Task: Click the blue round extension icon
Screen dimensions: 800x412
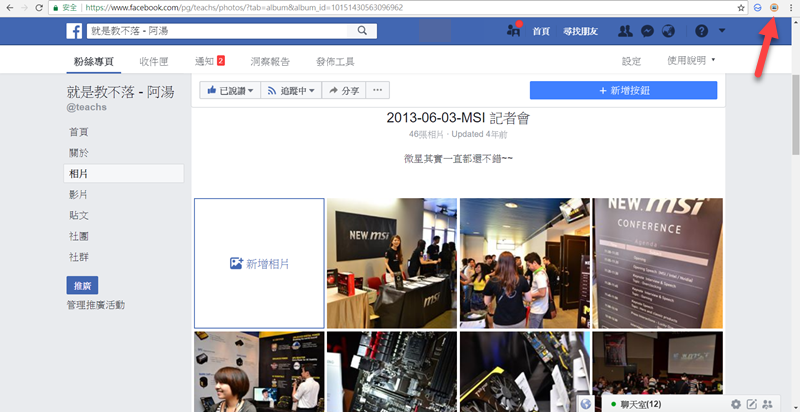Action: click(x=758, y=8)
